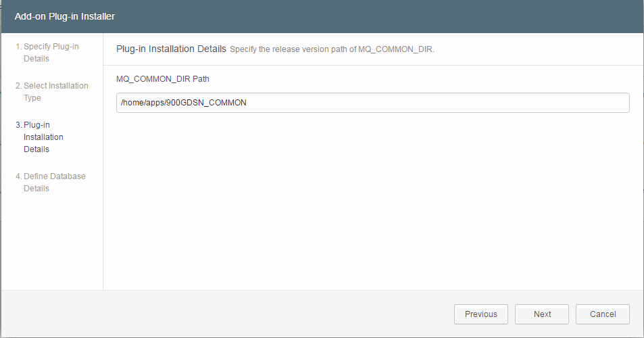Click the 'Plug-in Installation Details' heading
This screenshot has width=644, height=338.
pos(171,49)
